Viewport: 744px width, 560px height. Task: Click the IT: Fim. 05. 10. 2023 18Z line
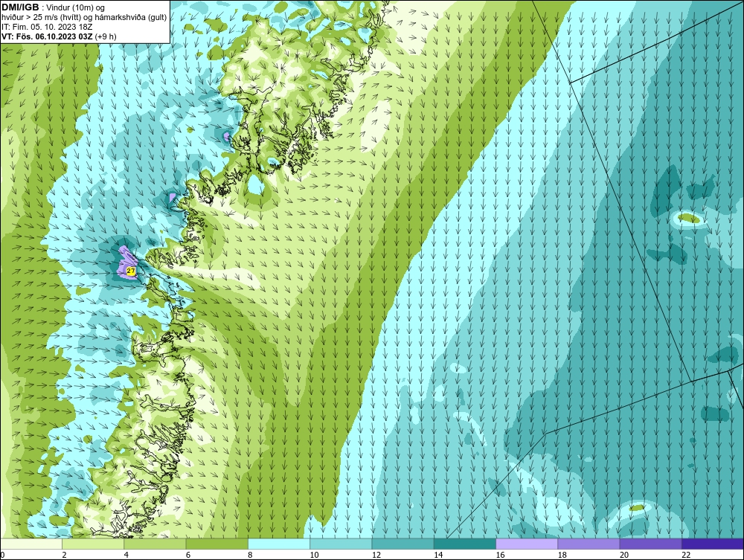pyautogui.click(x=47, y=27)
